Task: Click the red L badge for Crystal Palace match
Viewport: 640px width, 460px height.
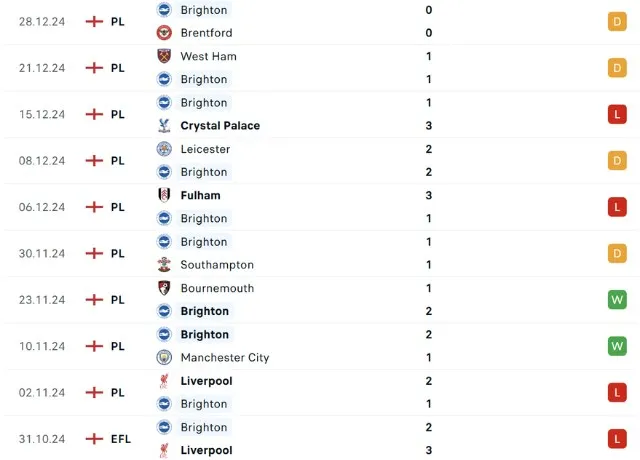Action: click(617, 114)
